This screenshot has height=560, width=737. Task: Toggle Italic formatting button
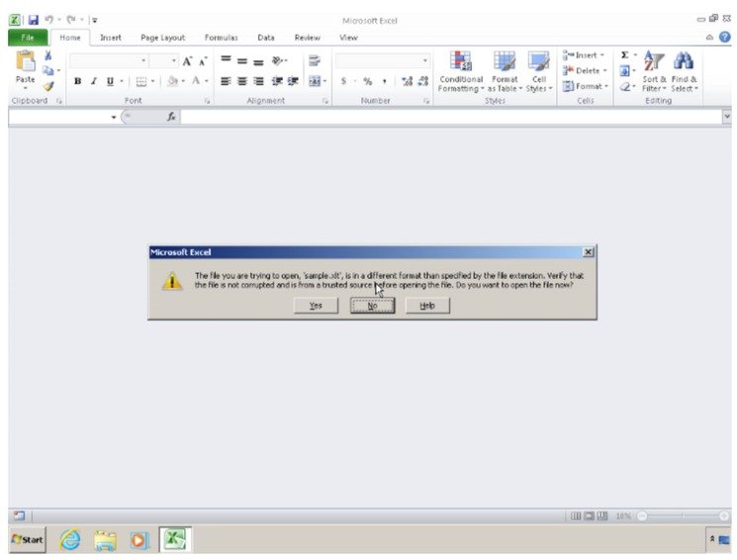click(94, 81)
